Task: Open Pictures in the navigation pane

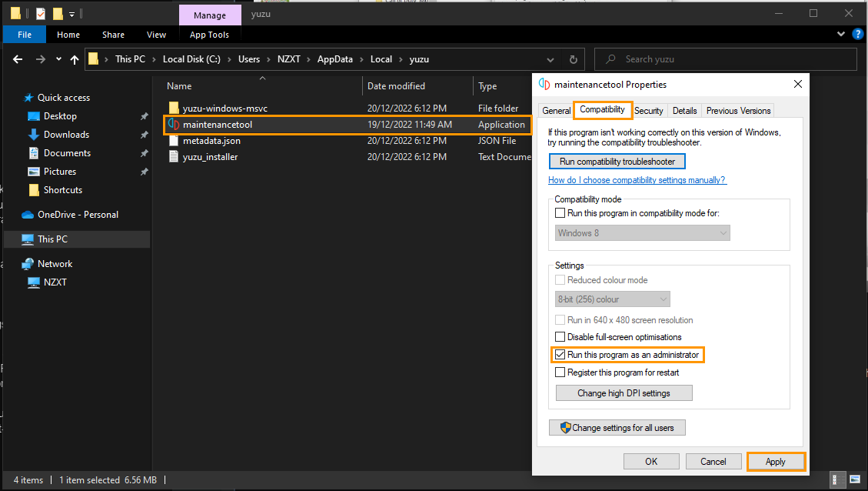Action: (x=60, y=172)
